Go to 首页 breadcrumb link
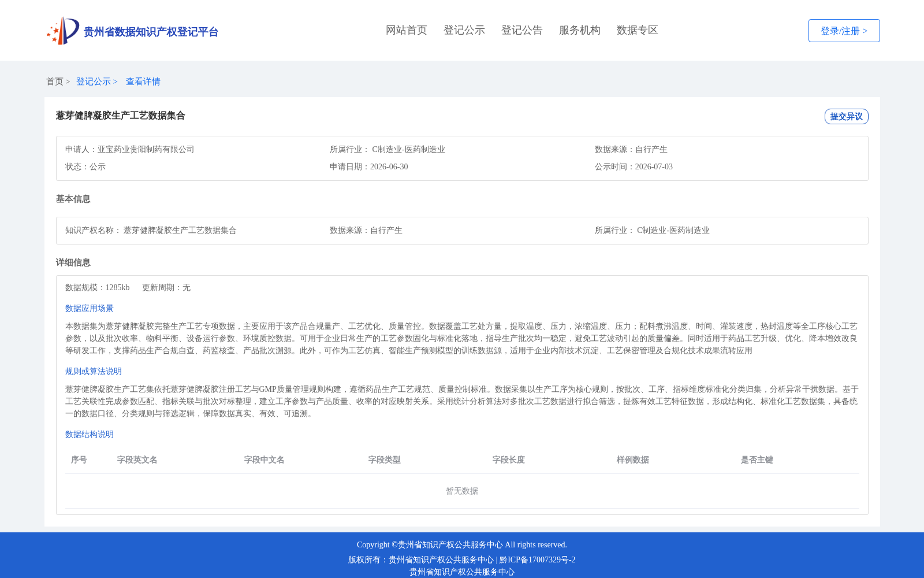The image size is (924, 578). [55, 81]
